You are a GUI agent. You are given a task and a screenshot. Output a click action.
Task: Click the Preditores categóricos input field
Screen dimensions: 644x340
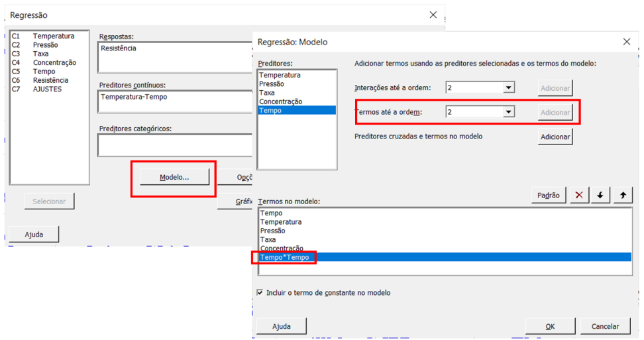(175, 145)
